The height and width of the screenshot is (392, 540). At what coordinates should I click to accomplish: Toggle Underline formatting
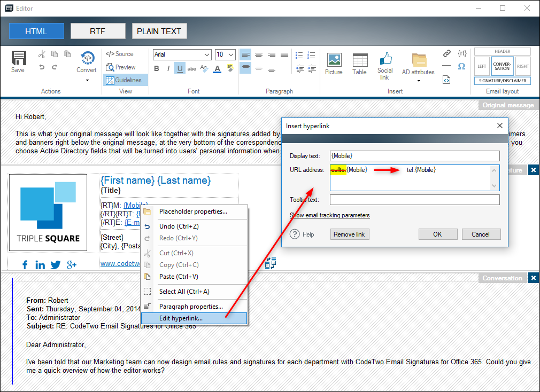[x=180, y=68]
